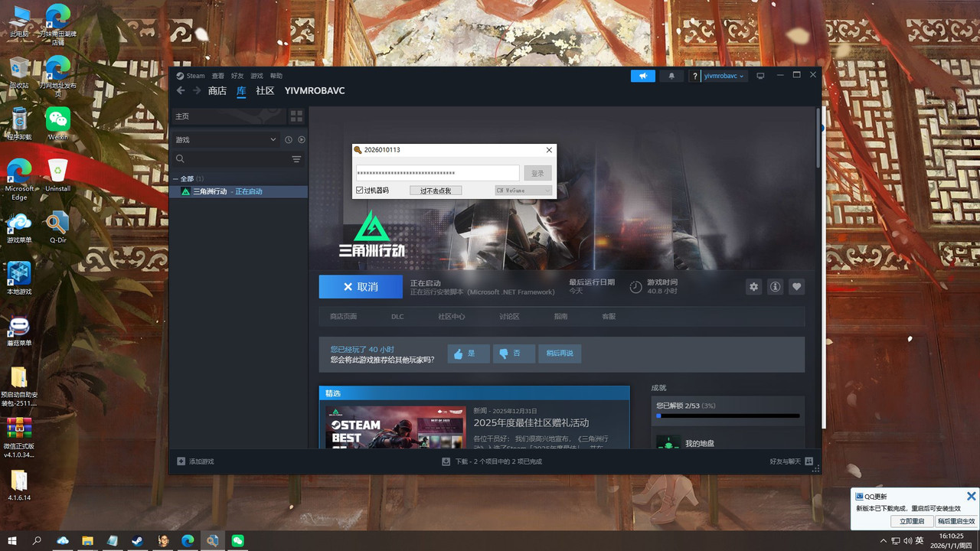Open the DLC game link

[397, 316]
